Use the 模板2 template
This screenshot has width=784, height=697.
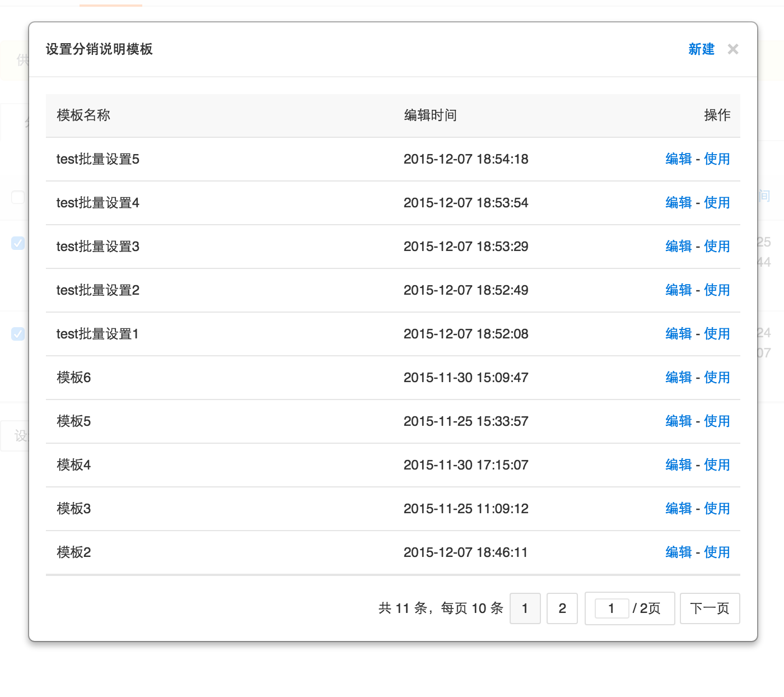pyautogui.click(x=717, y=552)
